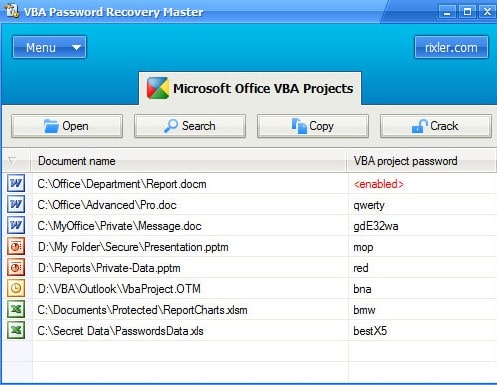The width and height of the screenshot is (497, 385).
Task: Visit the rixler.com link button
Action: [x=451, y=47]
